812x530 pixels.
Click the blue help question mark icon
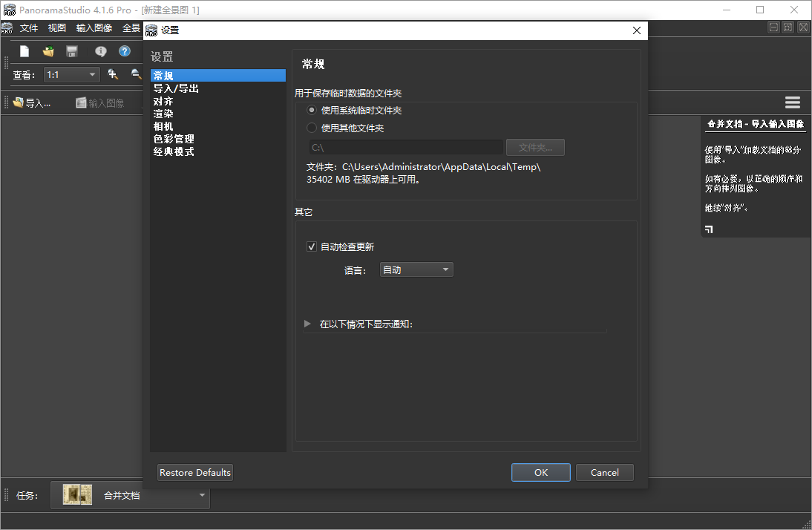coord(124,51)
